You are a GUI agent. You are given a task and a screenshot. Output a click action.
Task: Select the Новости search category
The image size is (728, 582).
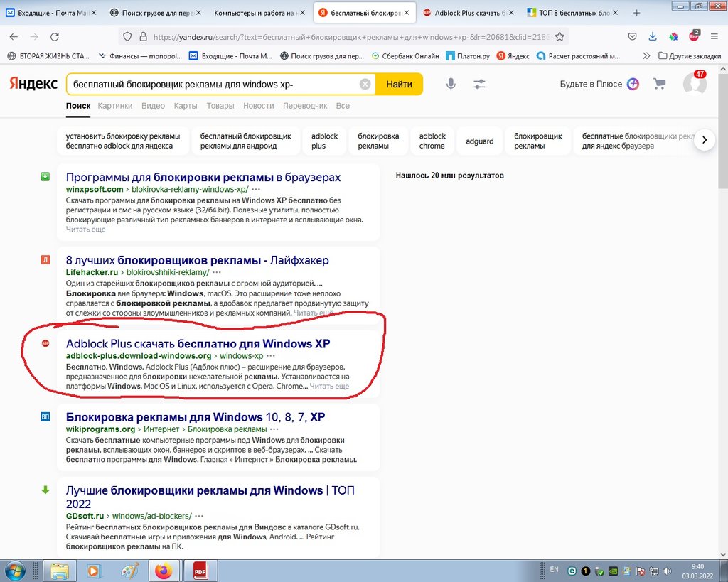(x=259, y=106)
